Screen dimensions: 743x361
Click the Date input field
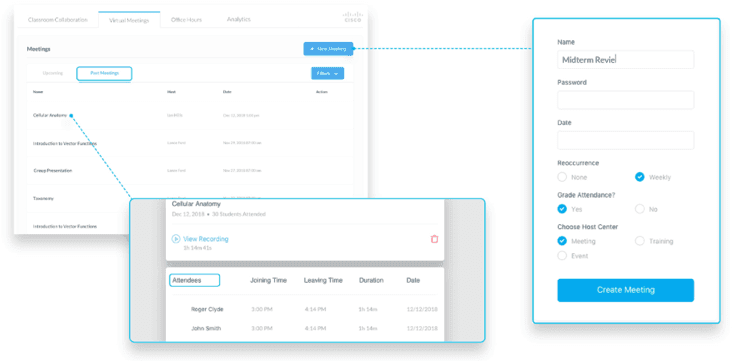(x=625, y=140)
